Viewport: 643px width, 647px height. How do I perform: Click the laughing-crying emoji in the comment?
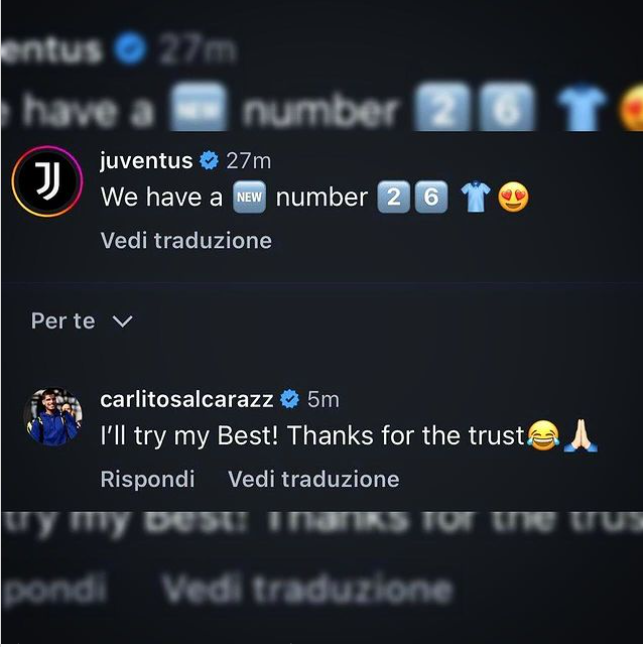click(543, 436)
